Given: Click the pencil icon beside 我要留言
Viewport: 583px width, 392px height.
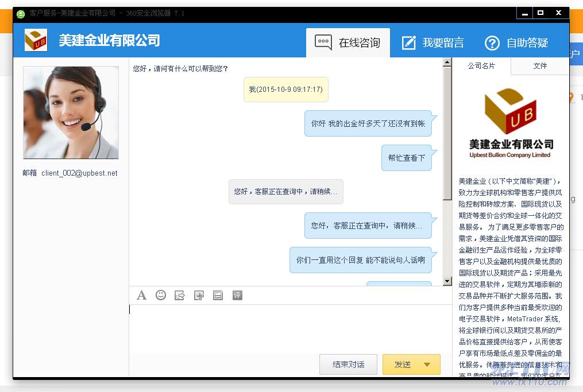Looking at the screenshot, I should pos(408,42).
